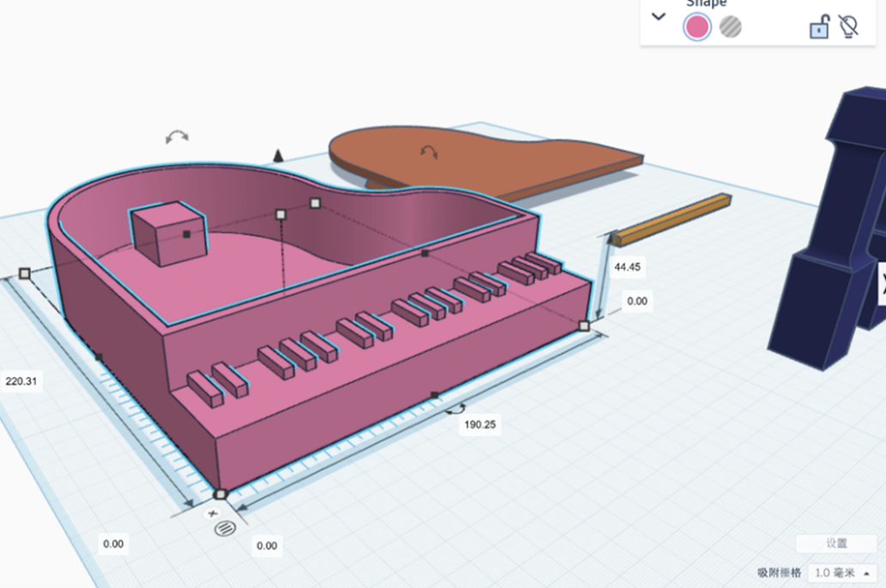Viewport: 886px width, 588px height.
Task: Click the black cone lift handle
Action: (x=278, y=155)
